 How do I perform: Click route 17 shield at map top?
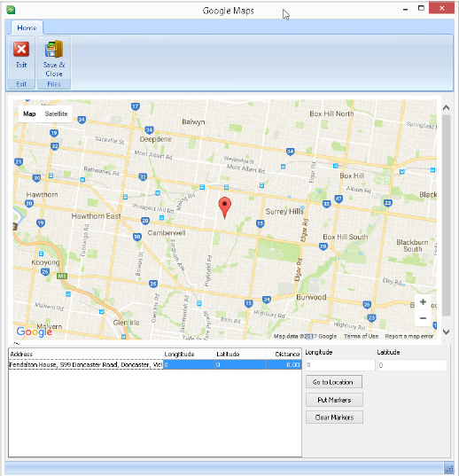[x=136, y=106]
